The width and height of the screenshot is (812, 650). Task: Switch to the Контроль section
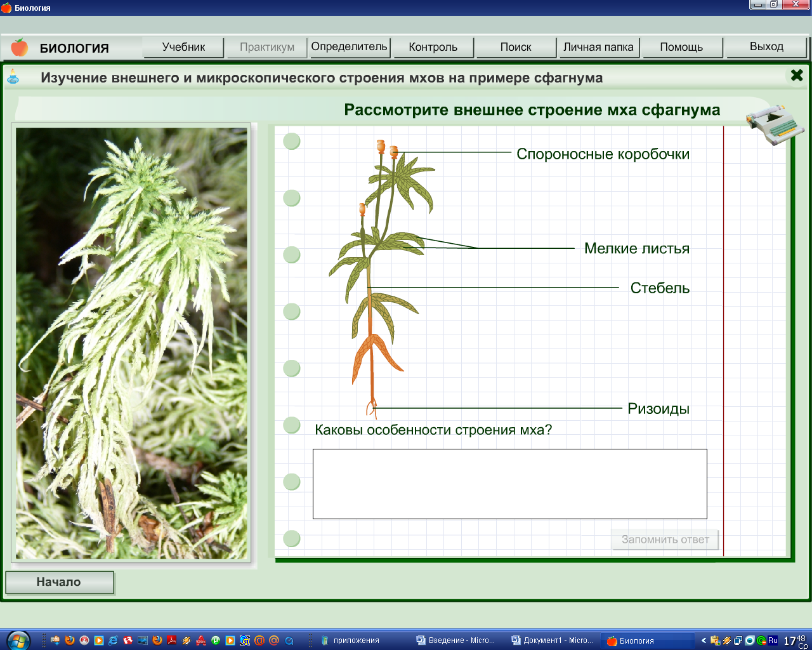(x=433, y=47)
